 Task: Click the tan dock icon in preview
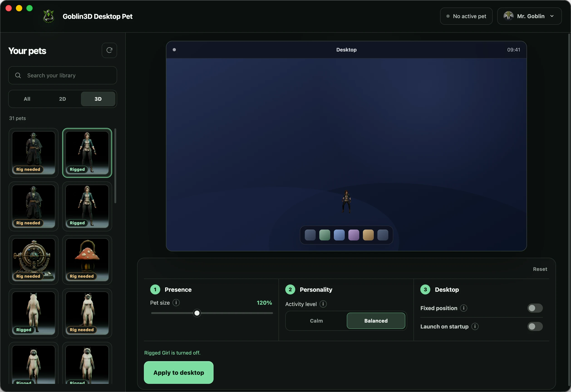click(x=368, y=235)
